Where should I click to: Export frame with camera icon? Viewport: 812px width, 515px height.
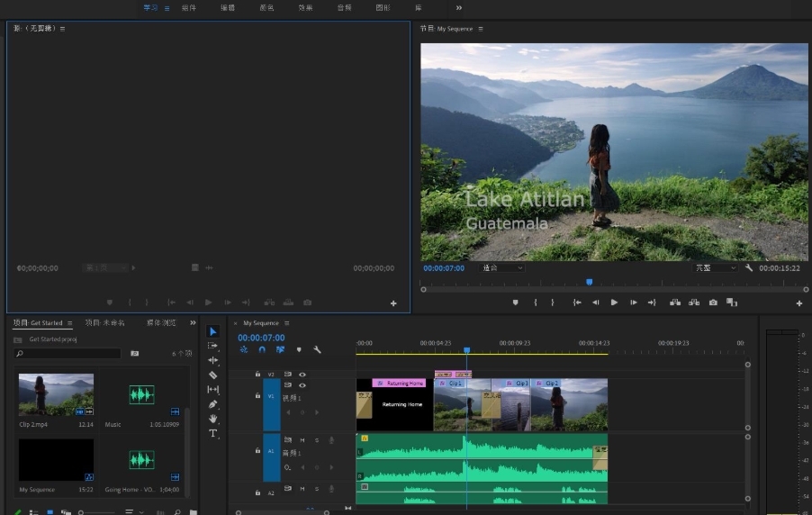[x=713, y=303]
